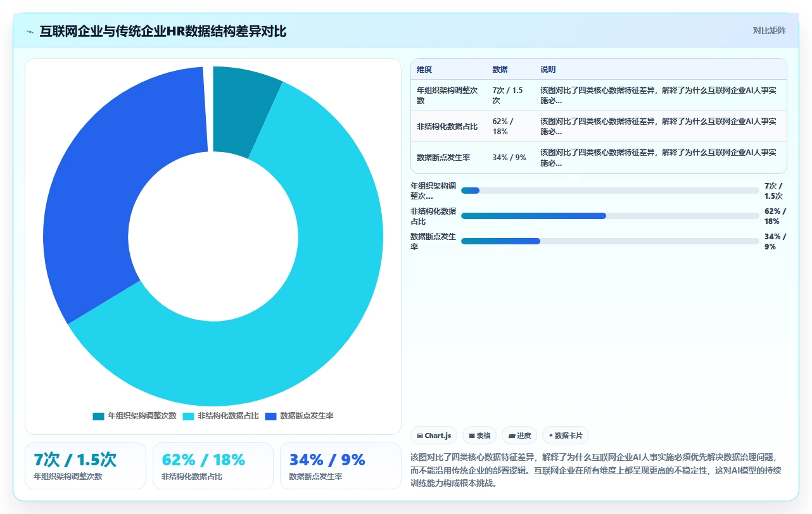Image resolution: width=812 pixels, height=514 pixels.
Task: Select the 表格 tag
Action: pos(479,436)
